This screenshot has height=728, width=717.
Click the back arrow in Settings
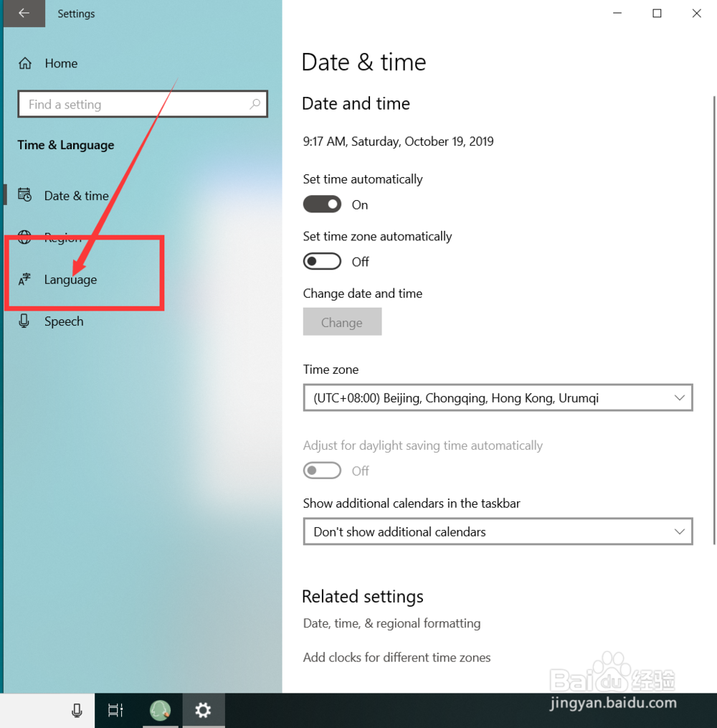[x=24, y=13]
